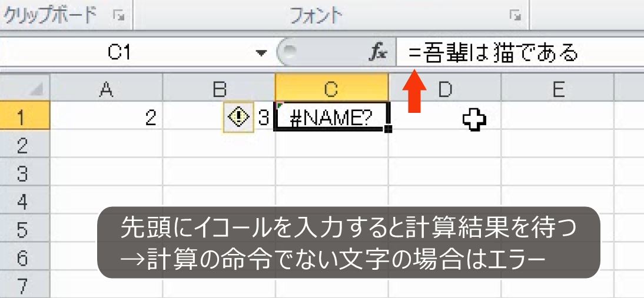The width and height of the screenshot is (644, 298).
Task: Select row 2 header
Action: pos(25,144)
